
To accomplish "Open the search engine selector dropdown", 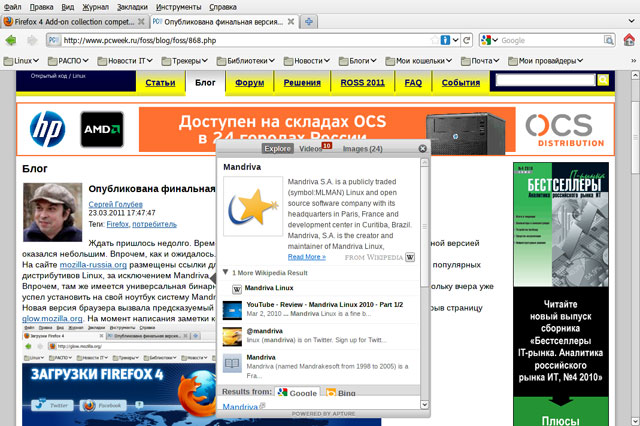I will tap(489, 41).
